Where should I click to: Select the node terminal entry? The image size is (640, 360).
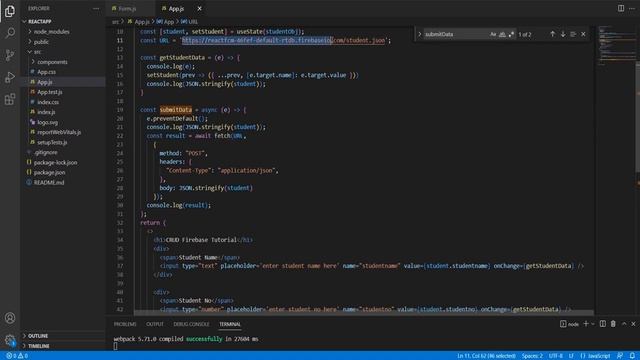(x=569, y=324)
